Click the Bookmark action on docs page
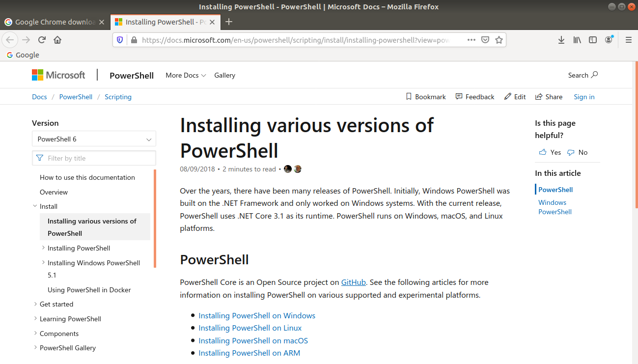The image size is (638, 364). point(426,97)
